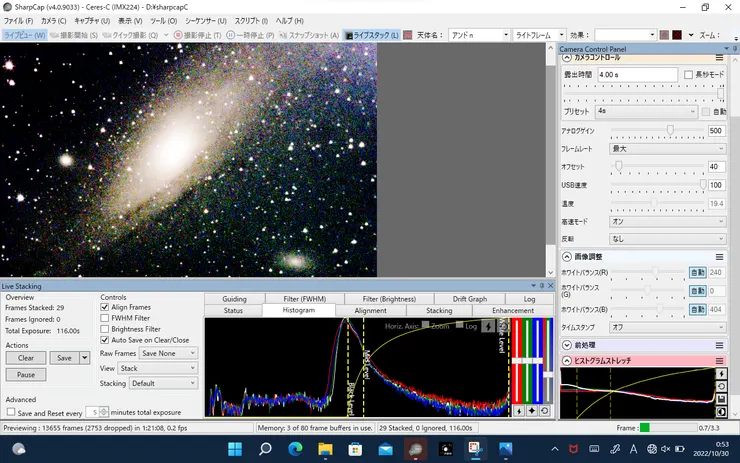Click 一時停止 pause toolbar button
740x463 pixels.
click(250, 35)
